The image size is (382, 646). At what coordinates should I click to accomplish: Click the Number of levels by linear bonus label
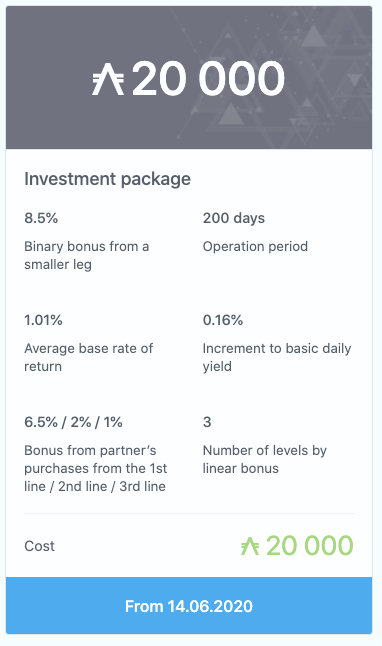tap(265, 459)
